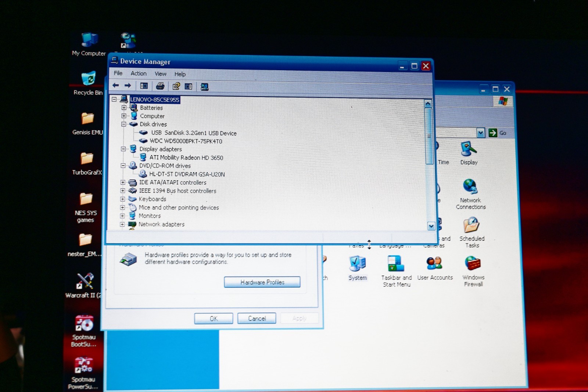
Task: Select the TurboGrafX folder on desktop
Action: point(87,164)
